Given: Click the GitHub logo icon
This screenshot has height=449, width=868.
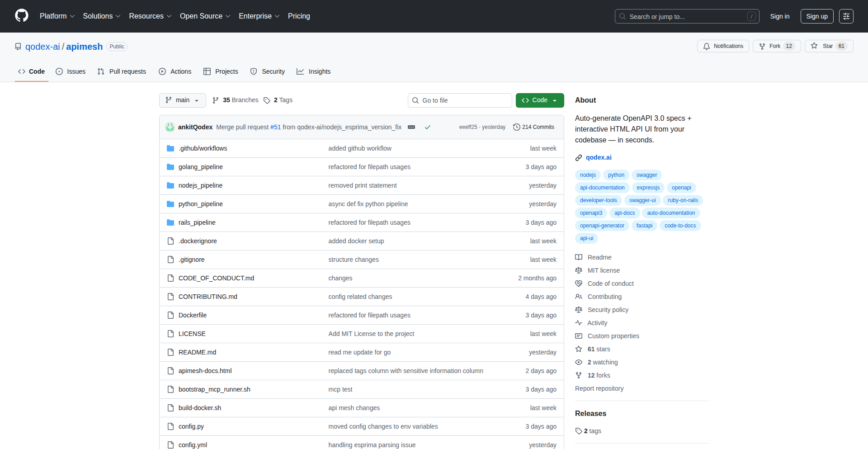Looking at the screenshot, I should click(x=21, y=16).
